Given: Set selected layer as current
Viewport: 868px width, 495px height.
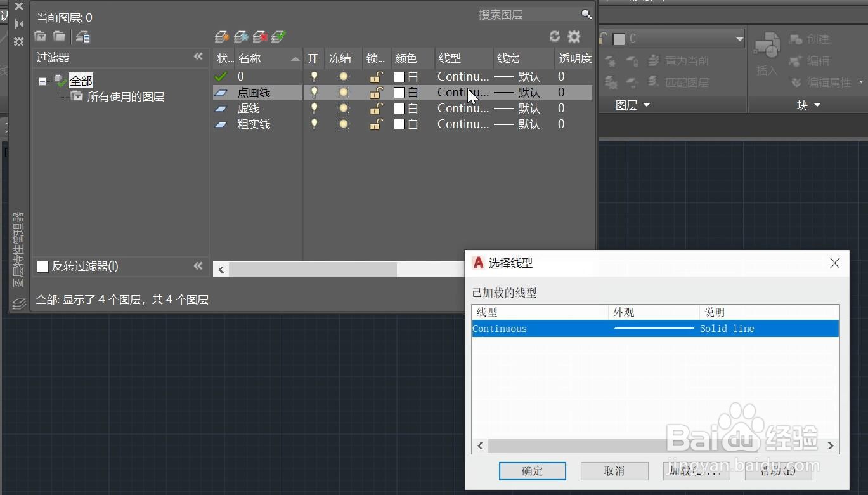Looking at the screenshot, I should point(278,36).
